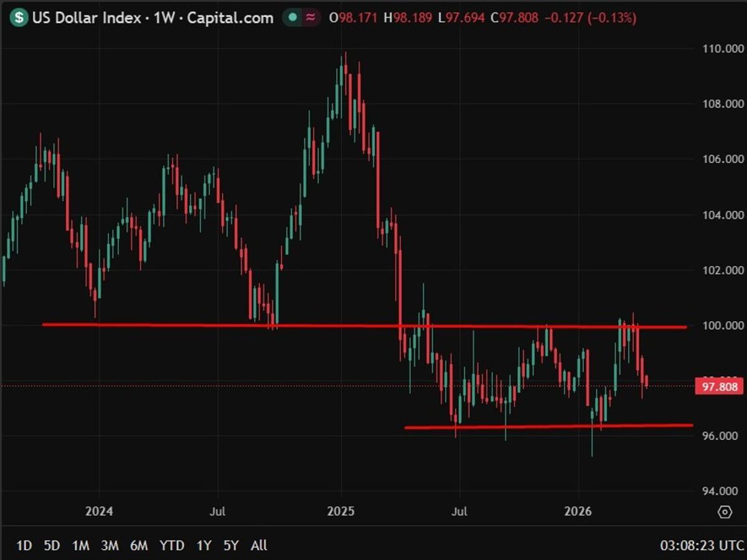Switch to the All range tab
747x560 pixels.
(258, 545)
